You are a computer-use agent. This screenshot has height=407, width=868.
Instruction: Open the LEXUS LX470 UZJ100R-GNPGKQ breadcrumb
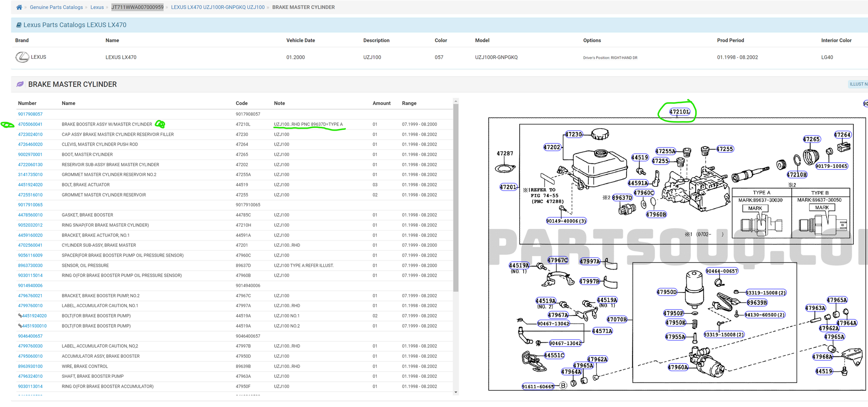[217, 7]
